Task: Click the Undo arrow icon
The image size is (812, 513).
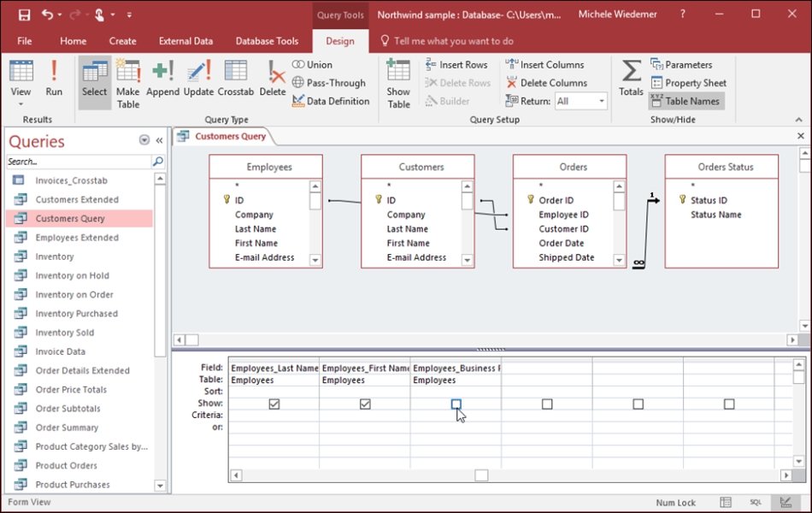Action: pyautogui.click(x=47, y=15)
